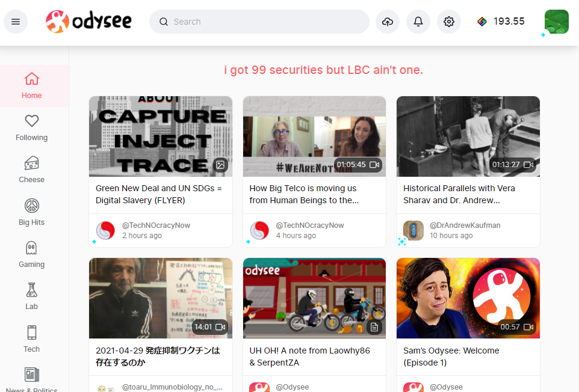Open the Lab category
Image resolution: width=579 pixels, height=392 pixels.
coord(32,297)
